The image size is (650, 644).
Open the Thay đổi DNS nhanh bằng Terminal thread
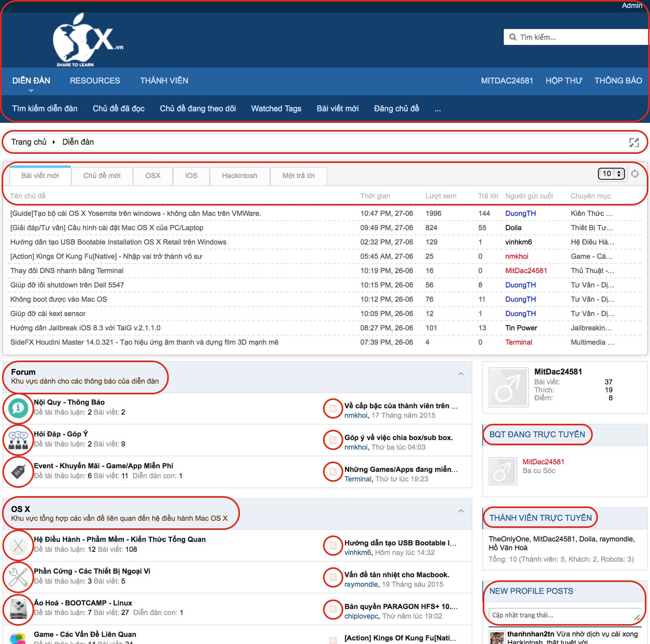pos(67,271)
